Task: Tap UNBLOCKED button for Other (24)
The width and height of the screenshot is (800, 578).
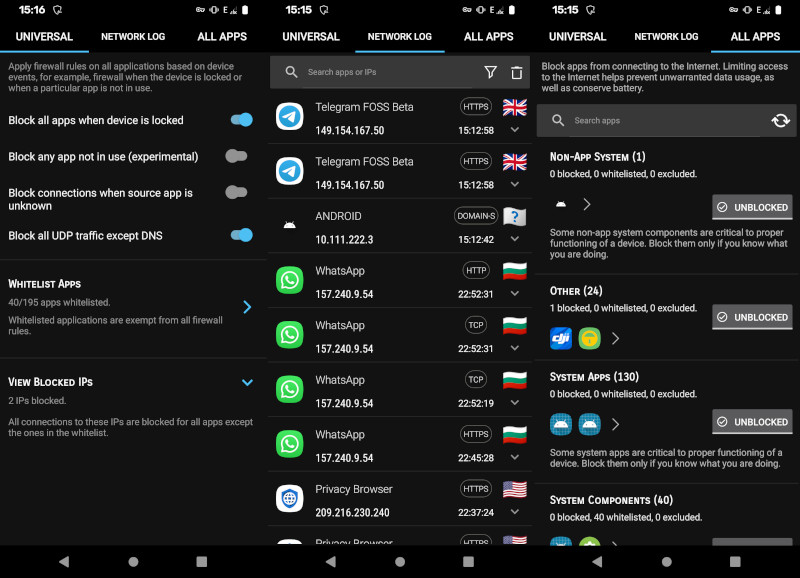Action: pyautogui.click(x=753, y=317)
